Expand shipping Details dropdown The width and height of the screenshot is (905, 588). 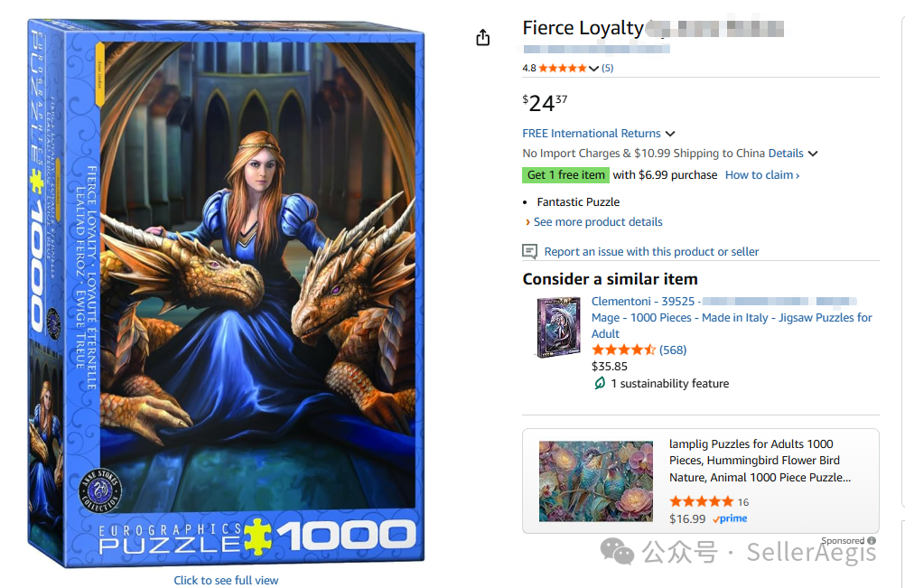[813, 154]
